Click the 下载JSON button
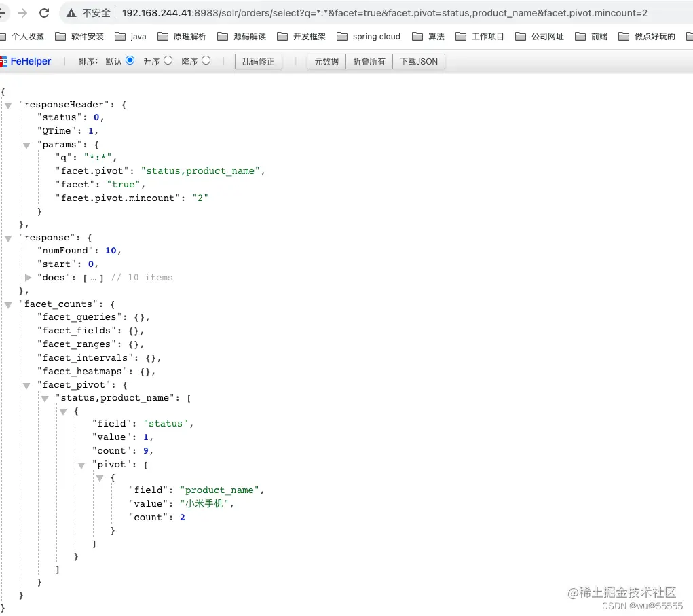Viewport: 693px width, 616px height. [419, 62]
